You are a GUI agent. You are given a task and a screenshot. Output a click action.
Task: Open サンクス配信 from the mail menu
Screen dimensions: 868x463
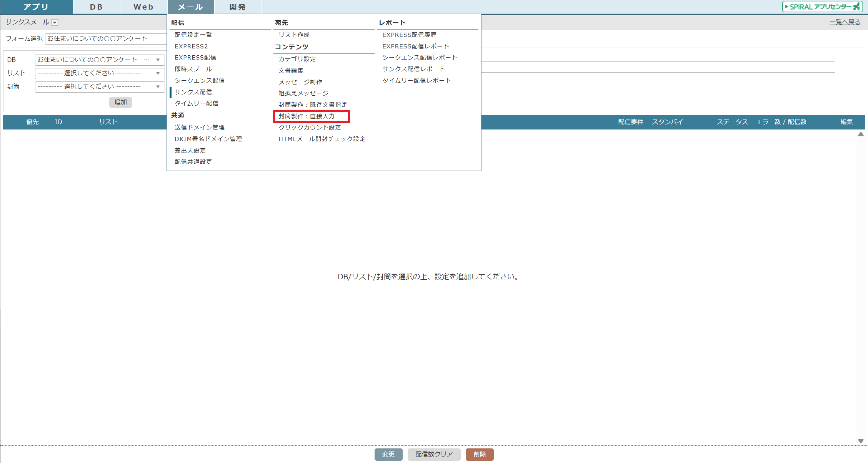[193, 92]
